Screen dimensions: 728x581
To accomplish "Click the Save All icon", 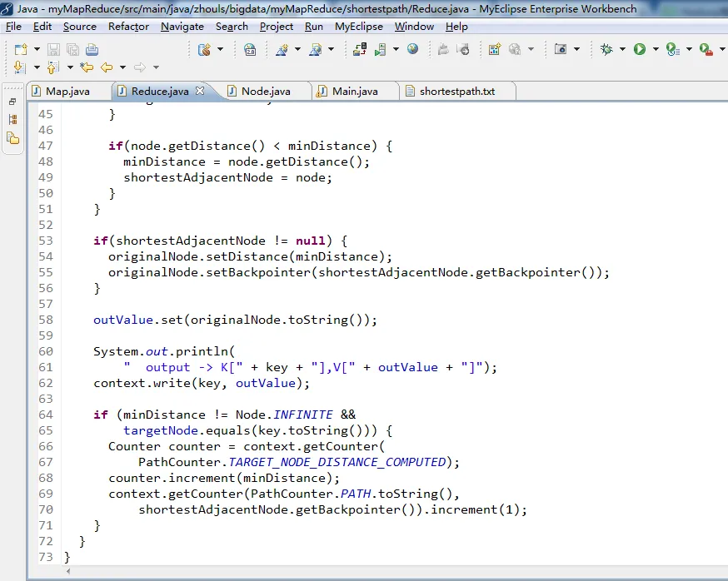I will click(73, 49).
